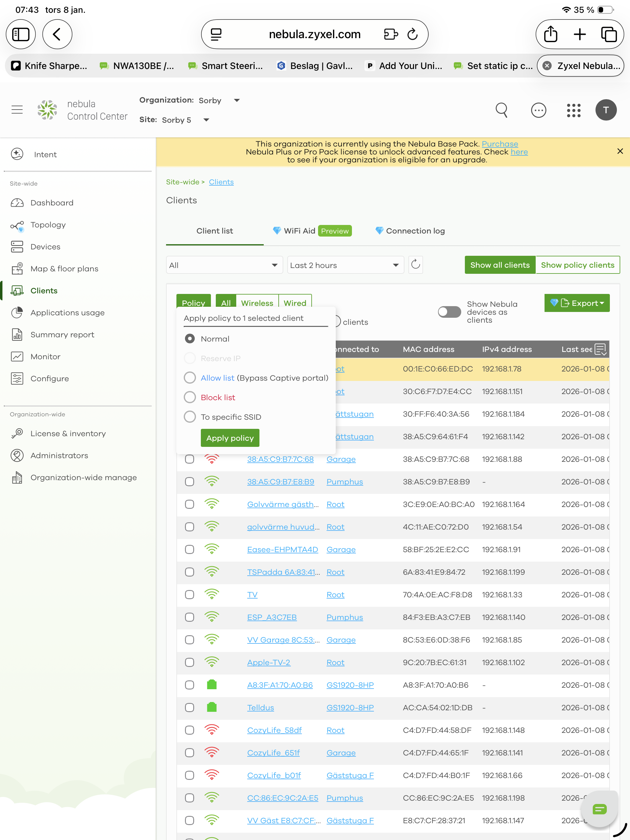The image size is (630, 840).
Task: Open the Apple-TV-2 client link
Action: (x=269, y=662)
